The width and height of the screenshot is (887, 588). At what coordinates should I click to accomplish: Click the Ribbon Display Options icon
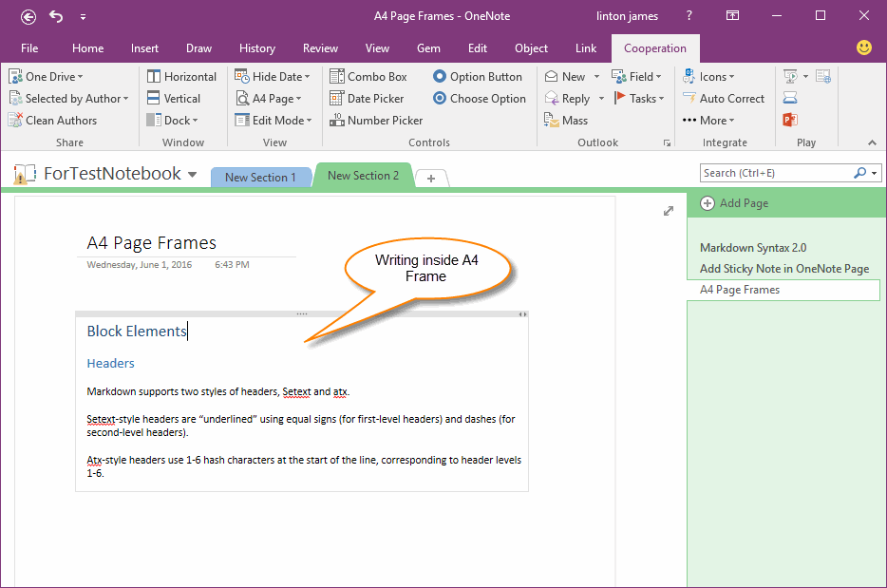(x=732, y=16)
